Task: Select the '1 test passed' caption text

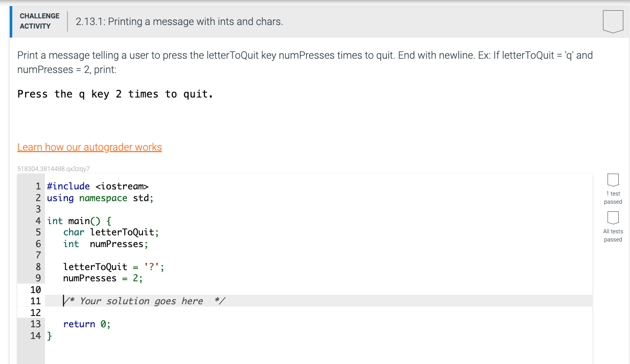Action: pyautogui.click(x=613, y=198)
